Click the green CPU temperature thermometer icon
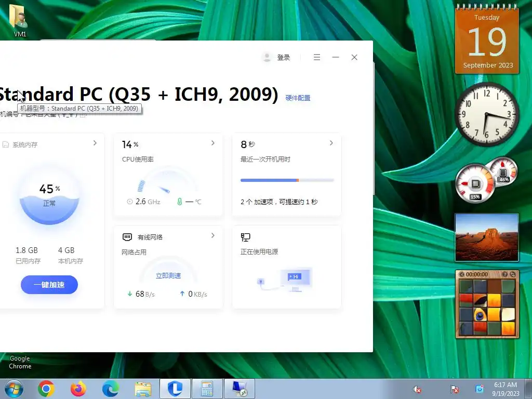532x399 pixels. (180, 202)
